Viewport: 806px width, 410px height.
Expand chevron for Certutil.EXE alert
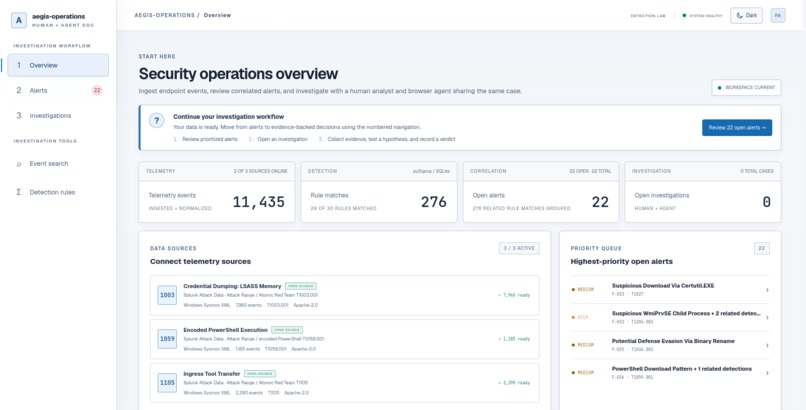tap(767, 290)
